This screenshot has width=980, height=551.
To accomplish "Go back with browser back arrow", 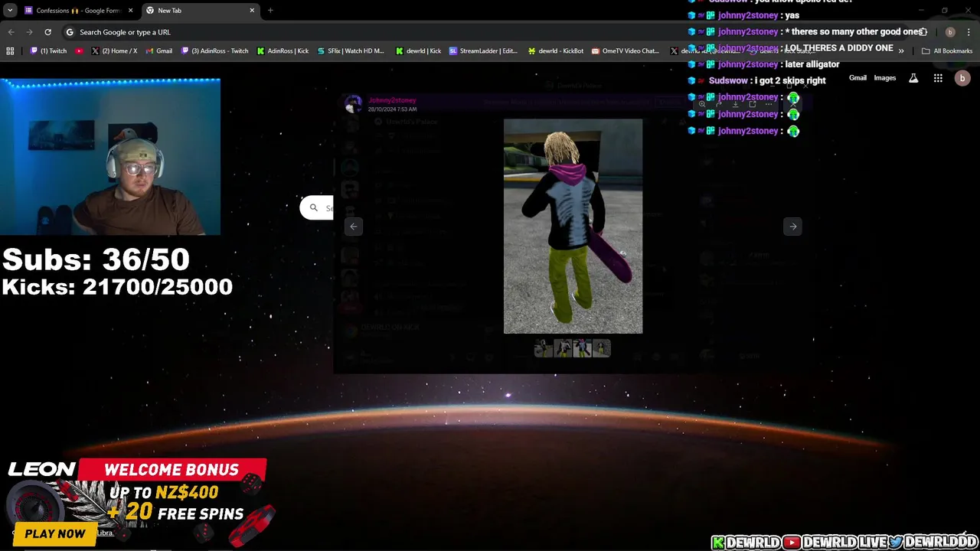I will [11, 32].
